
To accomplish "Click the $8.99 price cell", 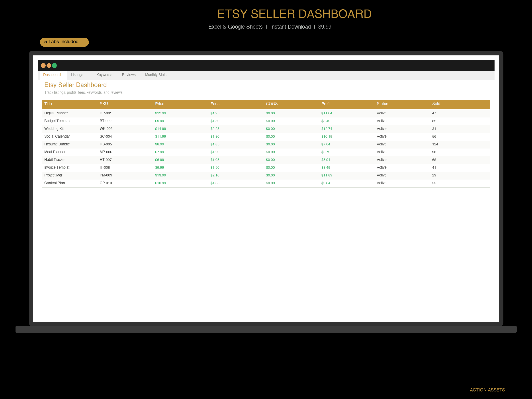I will point(159,144).
